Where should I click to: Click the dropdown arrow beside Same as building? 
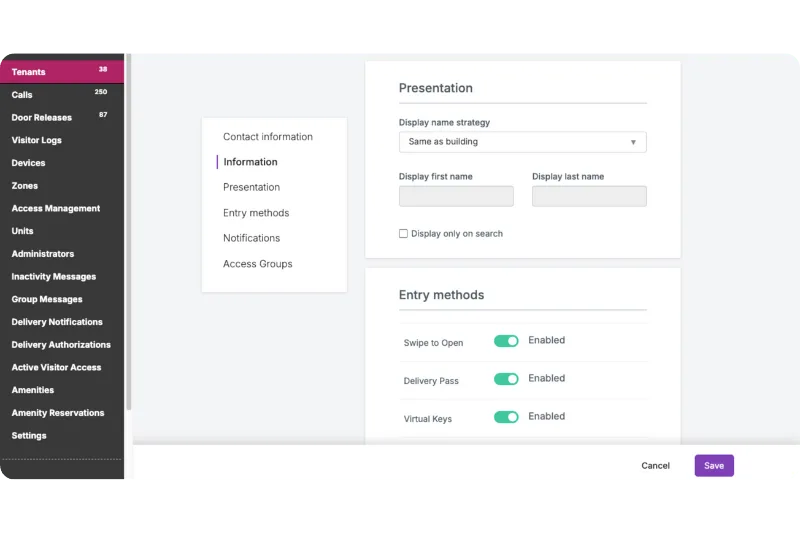[633, 142]
